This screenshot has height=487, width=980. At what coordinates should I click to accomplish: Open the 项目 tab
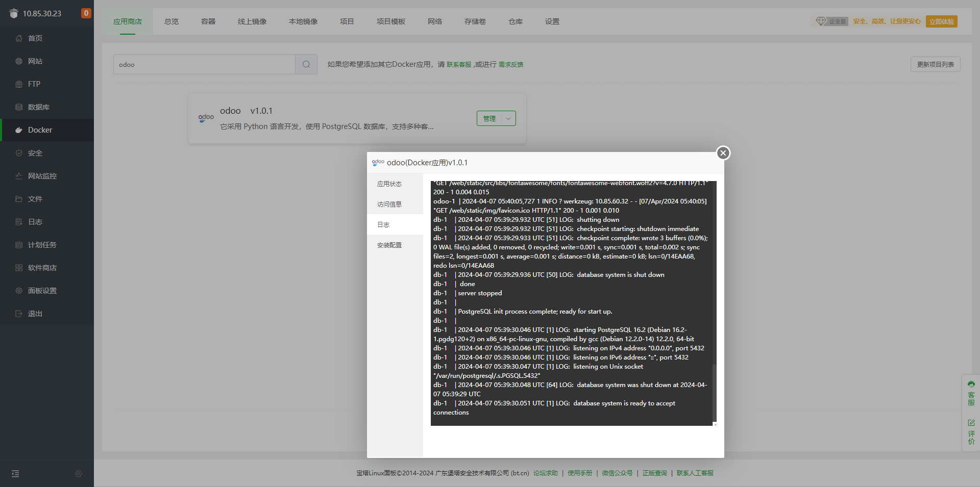point(347,21)
